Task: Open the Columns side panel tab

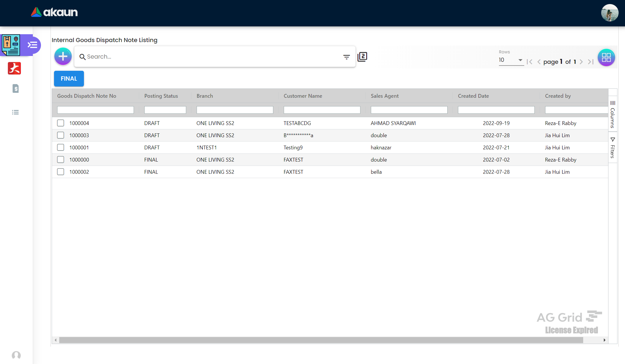Action: tap(613, 114)
